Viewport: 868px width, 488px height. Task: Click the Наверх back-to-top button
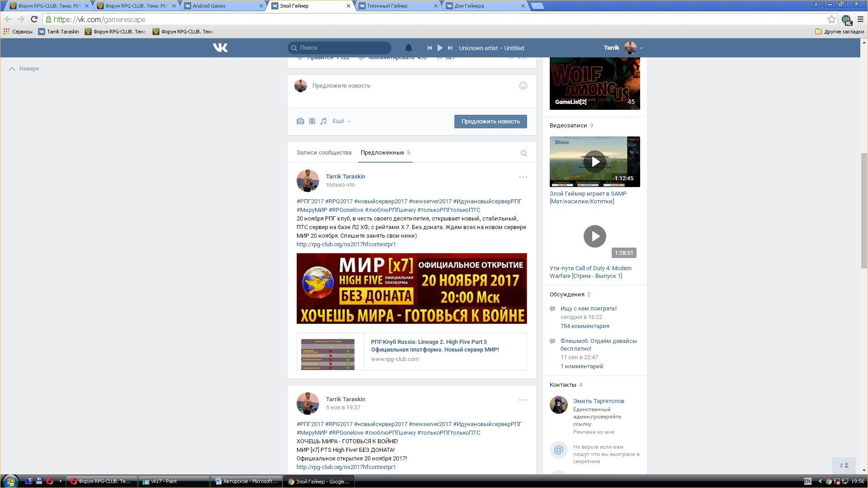[x=24, y=69]
